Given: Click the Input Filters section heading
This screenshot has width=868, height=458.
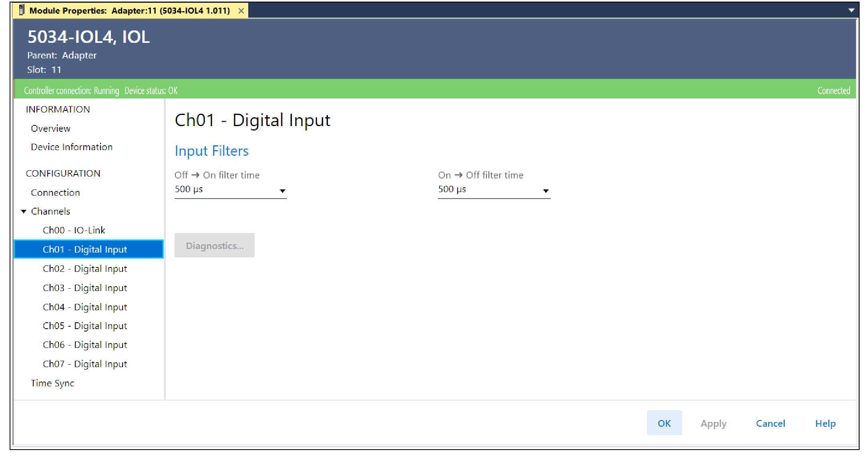Looking at the screenshot, I should [x=212, y=151].
